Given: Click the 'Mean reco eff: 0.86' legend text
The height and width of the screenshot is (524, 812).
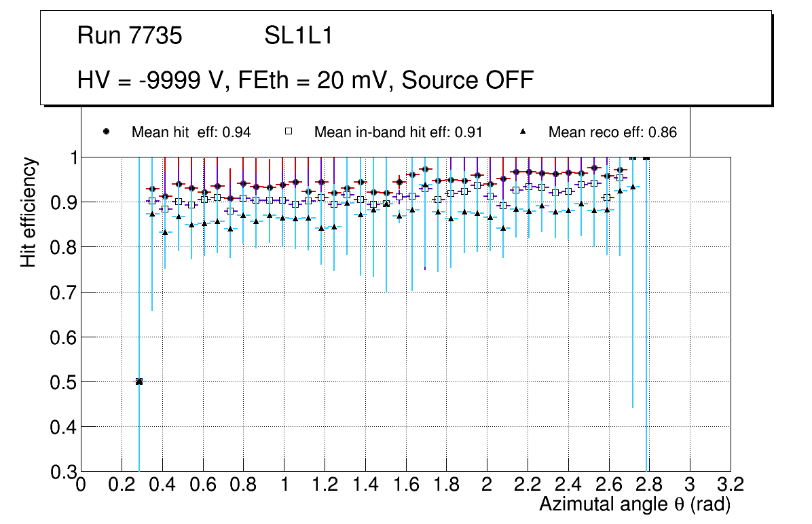Looking at the screenshot, I should click(612, 132).
